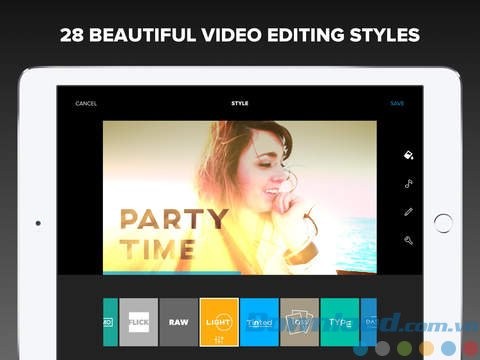The image size is (480, 360).
Task: Cancel the style editing
Action: tap(86, 103)
